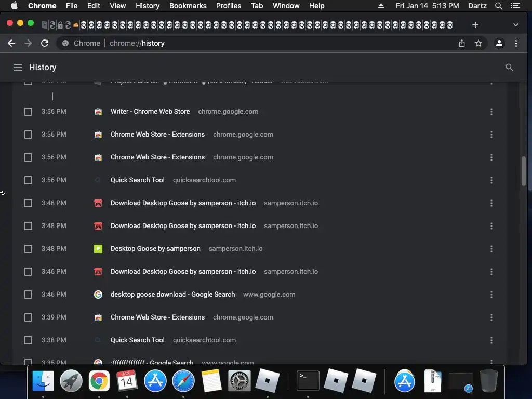Click the forward navigation arrow
The width and height of the screenshot is (532, 399).
[28, 43]
